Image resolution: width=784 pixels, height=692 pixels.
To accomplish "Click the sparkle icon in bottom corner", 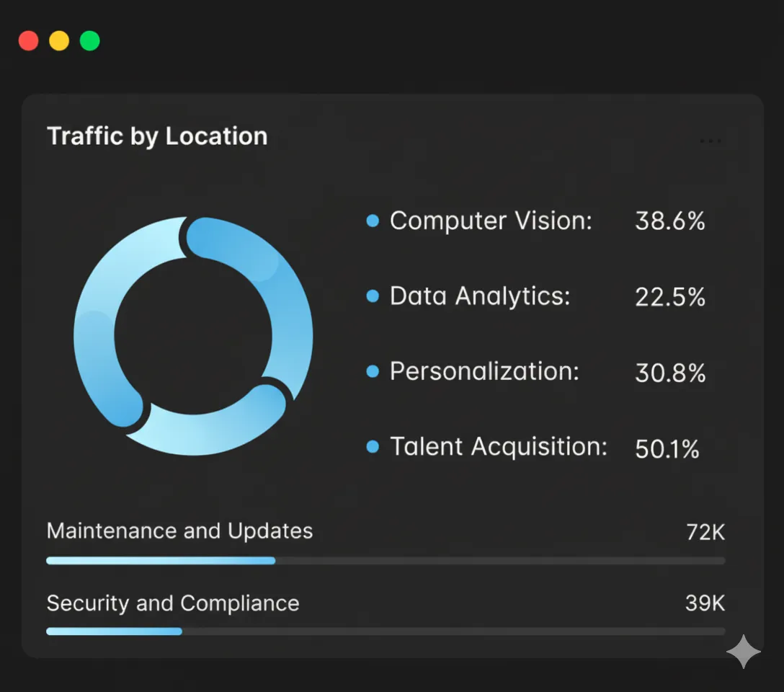I will [743, 652].
